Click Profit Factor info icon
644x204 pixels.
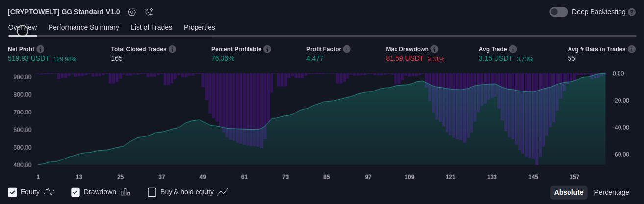[x=347, y=49]
